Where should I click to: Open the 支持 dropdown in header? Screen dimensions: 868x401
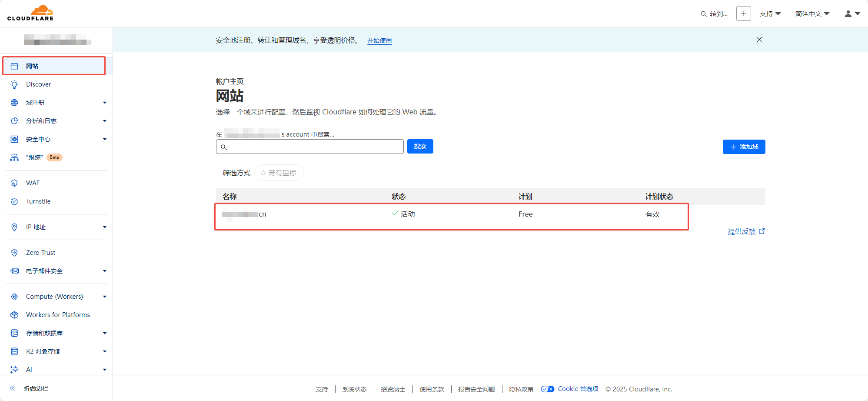coord(770,14)
